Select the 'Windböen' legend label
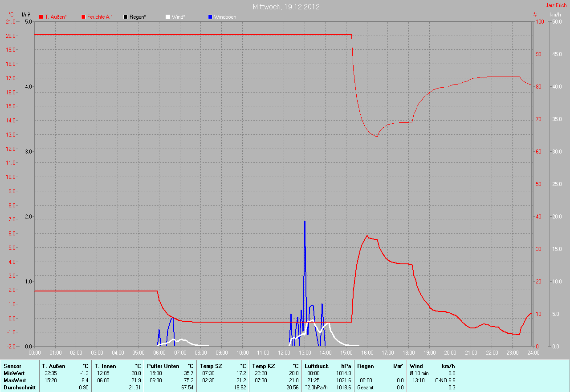This screenshot has height=392, width=570. coord(225,17)
